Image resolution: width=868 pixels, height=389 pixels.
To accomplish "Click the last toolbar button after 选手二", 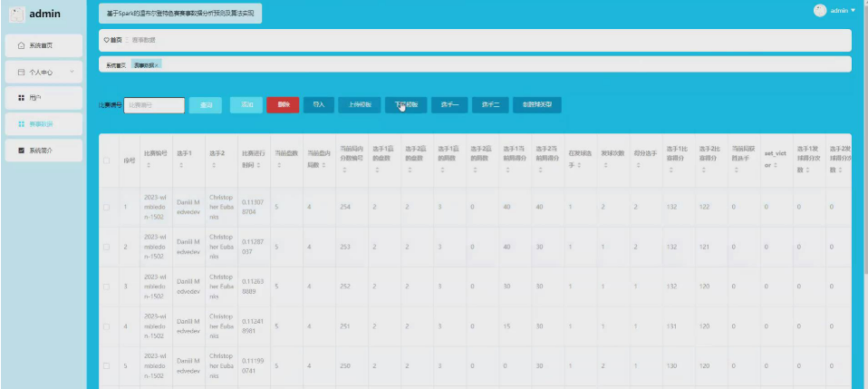I will [537, 105].
